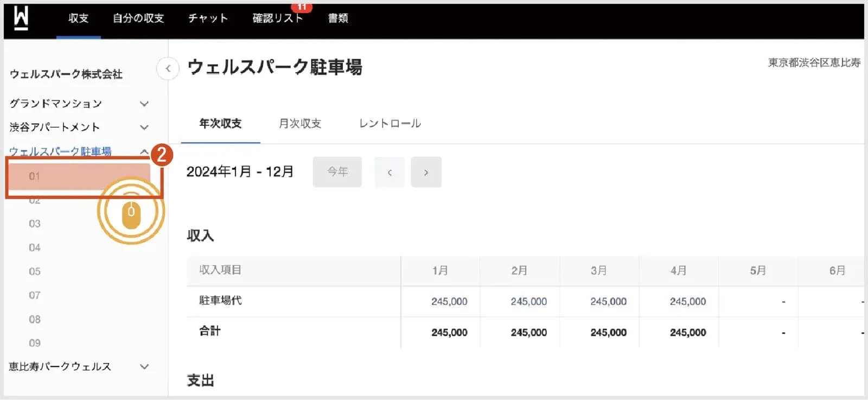Select unit 07 in the sidebar
The height and width of the screenshot is (400, 868).
click(35, 296)
